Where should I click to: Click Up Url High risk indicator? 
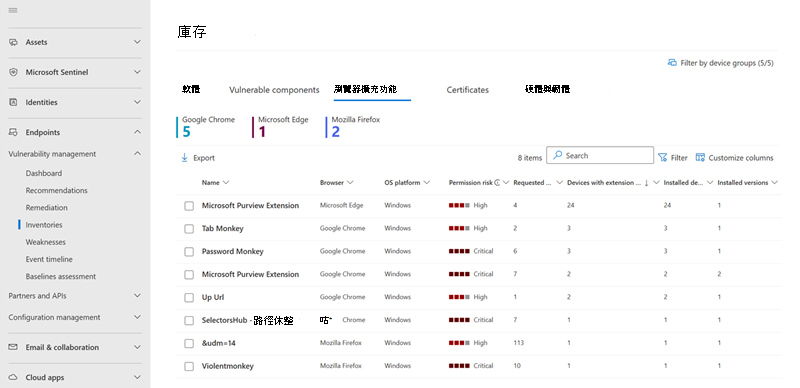pyautogui.click(x=468, y=298)
